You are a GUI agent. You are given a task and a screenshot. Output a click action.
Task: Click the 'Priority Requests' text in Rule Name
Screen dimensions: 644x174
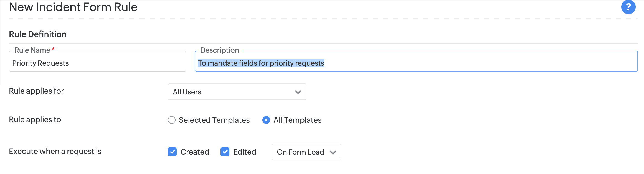click(x=40, y=63)
